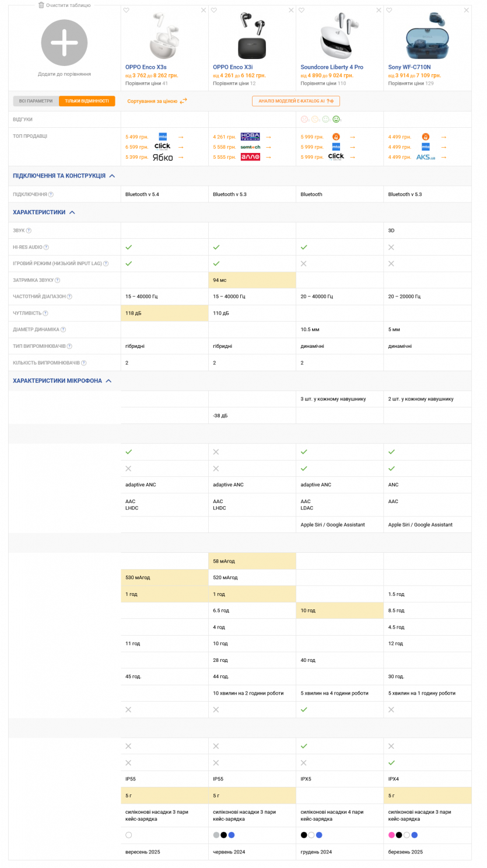The height and width of the screenshot is (868, 487).
Task: Select the pink color swatch for Sony
Action: [392, 835]
